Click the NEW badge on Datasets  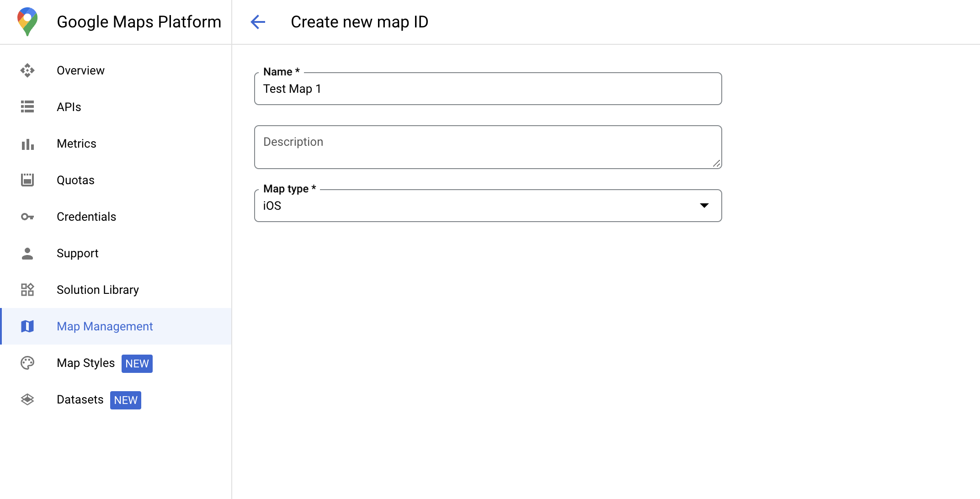(126, 400)
